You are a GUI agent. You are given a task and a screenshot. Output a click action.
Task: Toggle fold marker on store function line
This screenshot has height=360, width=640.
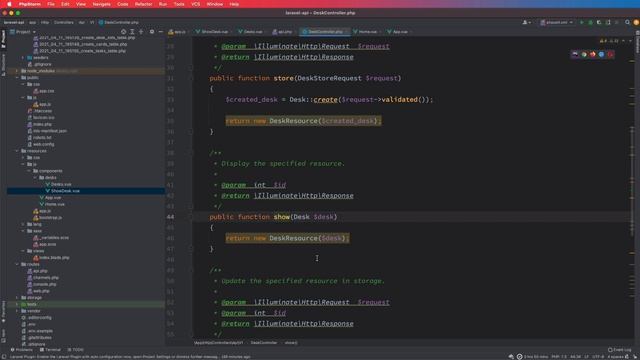pyautogui.click(x=190, y=78)
